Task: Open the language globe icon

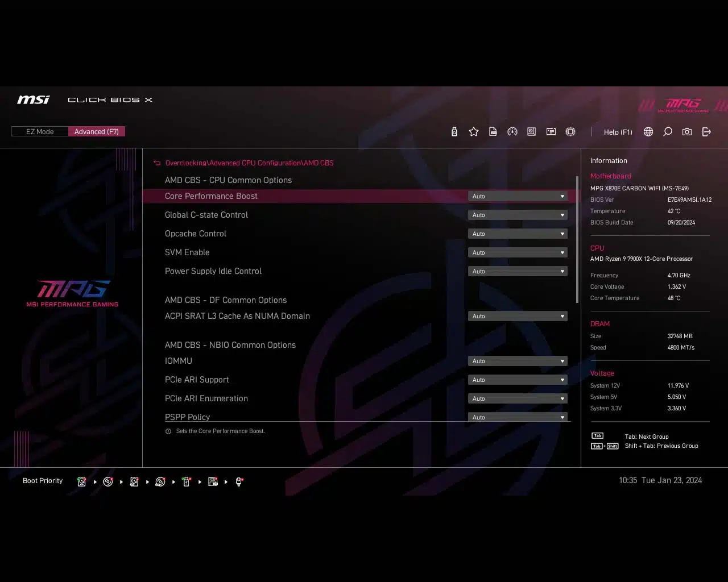Action: click(648, 132)
